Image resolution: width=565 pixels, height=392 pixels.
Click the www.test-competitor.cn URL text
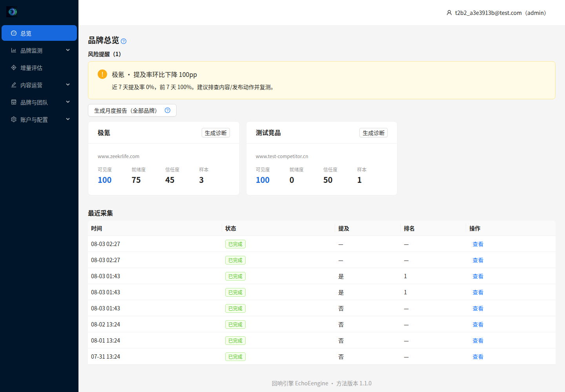pyautogui.click(x=282, y=156)
